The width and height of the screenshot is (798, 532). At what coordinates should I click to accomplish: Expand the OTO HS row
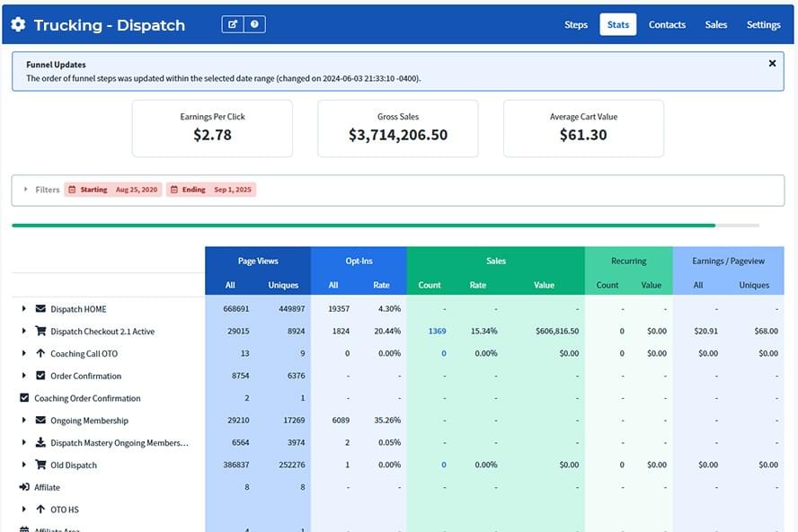[x=24, y=510]
